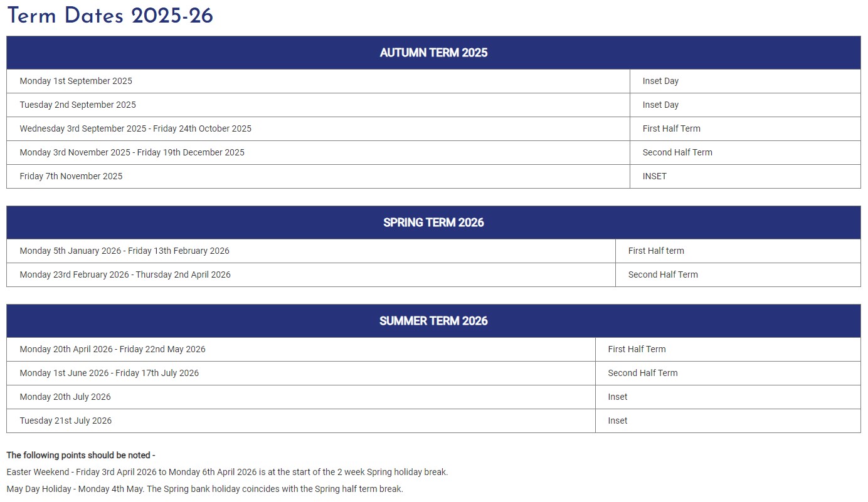Click the Easter Weekend note text
The width and height of the screenshot is (868, 502).
coord(227,472)
